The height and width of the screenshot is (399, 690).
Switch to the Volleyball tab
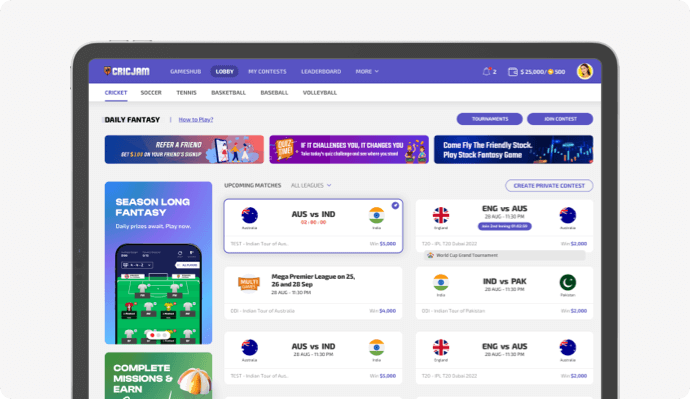[319, 93]
